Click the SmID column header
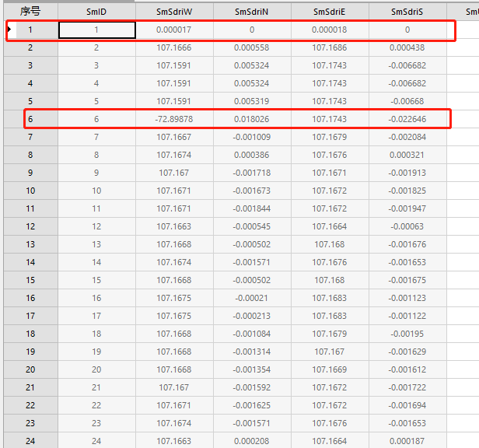Image resolution: width=479 pixels, height=448 pixels. coord(96,12)
